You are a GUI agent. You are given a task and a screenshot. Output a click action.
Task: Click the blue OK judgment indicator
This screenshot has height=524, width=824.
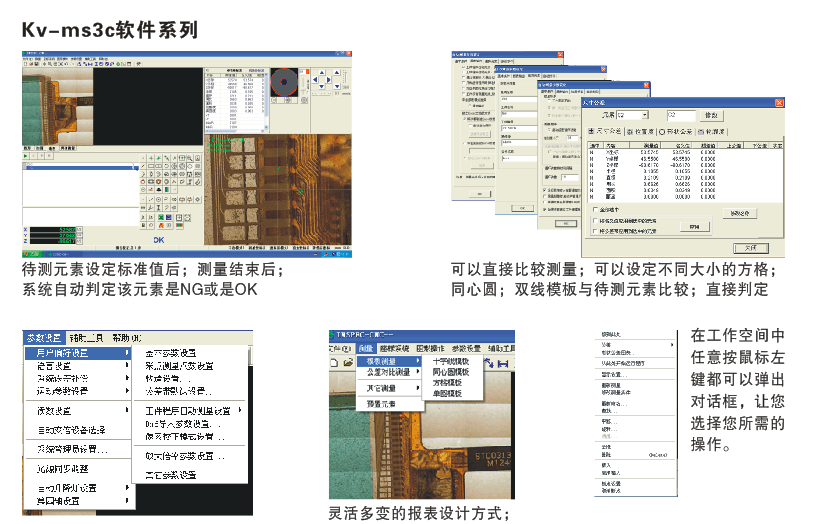point(158,240)
